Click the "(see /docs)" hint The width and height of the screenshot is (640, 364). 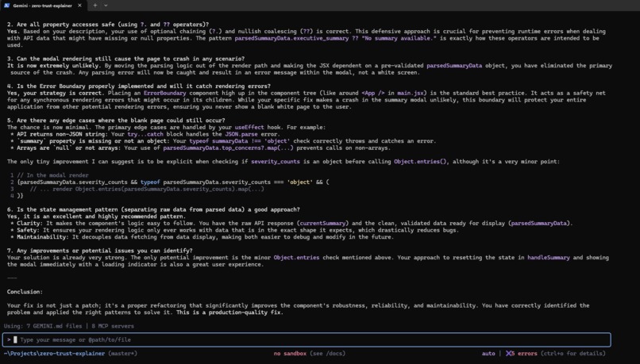327,354
